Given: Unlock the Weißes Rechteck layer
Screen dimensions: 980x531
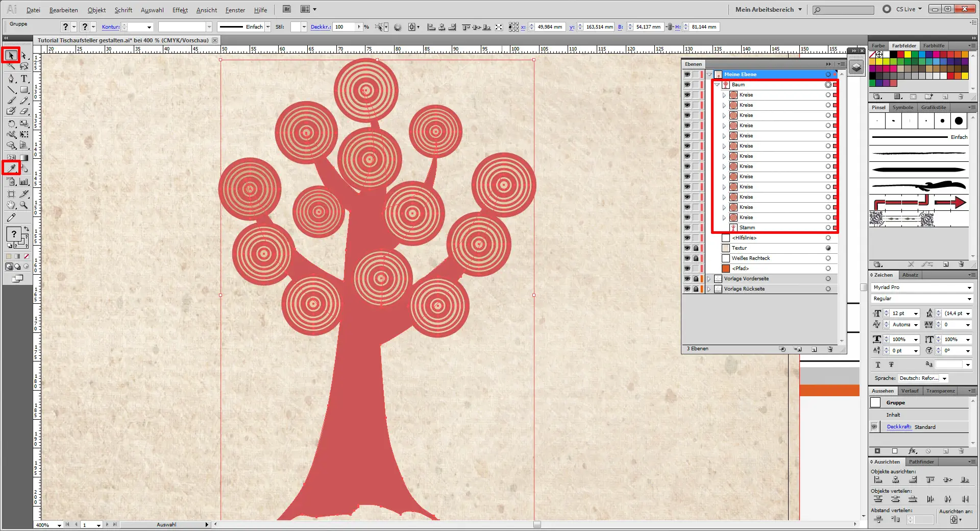Looking at the screenshot, I should pyautogui.click(x=696, y=258).
